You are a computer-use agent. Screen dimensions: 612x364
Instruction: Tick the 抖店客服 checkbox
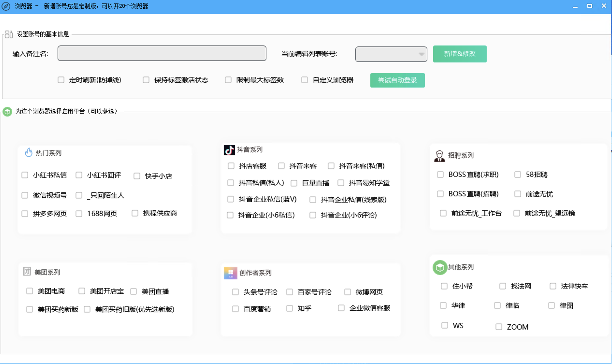pos(231,166)
